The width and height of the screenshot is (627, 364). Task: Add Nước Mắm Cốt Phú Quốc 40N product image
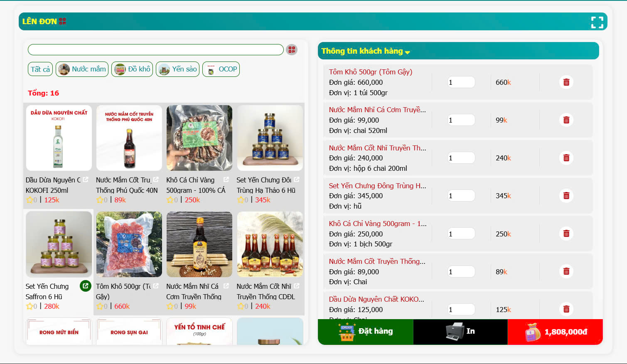(129, 138)
